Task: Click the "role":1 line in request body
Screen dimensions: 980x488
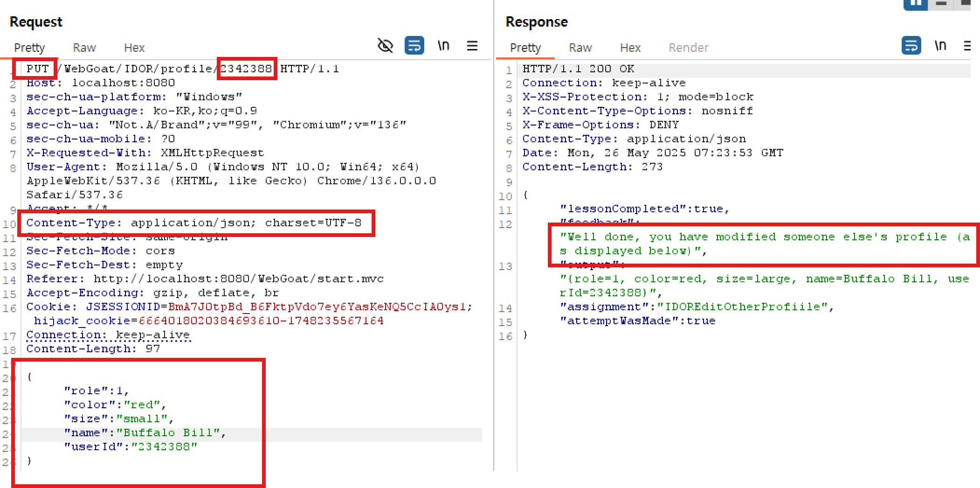Action: (97, 390)
